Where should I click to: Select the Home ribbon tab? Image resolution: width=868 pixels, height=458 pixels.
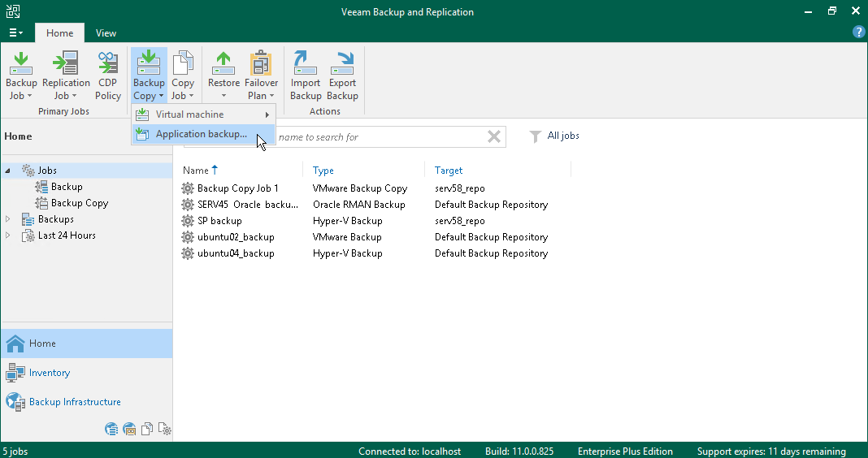click(60, 32)
